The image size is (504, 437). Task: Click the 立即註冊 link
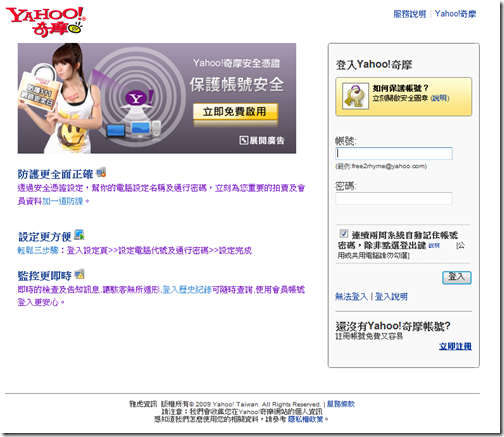point(455,346)
